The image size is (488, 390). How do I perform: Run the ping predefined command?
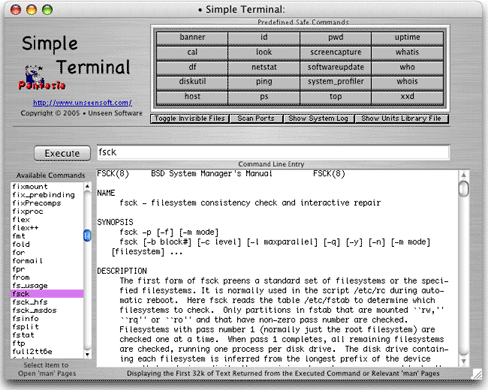(264, 82)
